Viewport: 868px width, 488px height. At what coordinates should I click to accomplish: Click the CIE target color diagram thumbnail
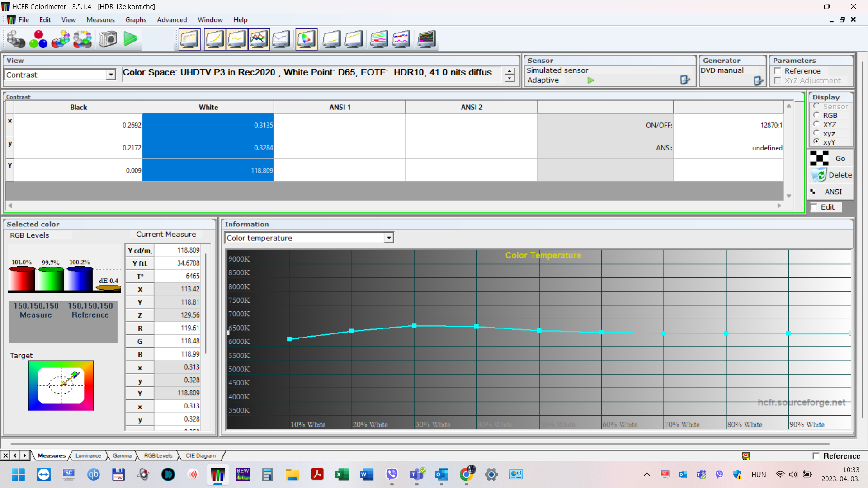tap(61, 385)
